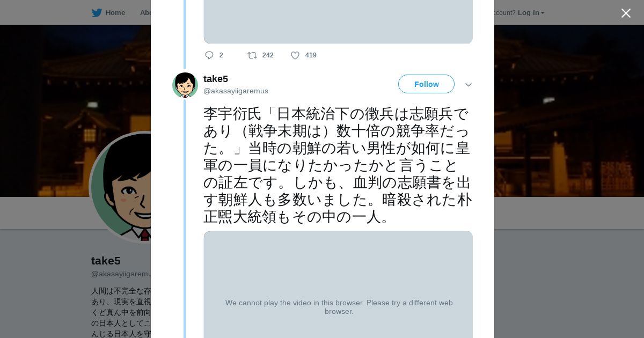
Task: Open the take5 display name link
Action: tap(216, 79)
